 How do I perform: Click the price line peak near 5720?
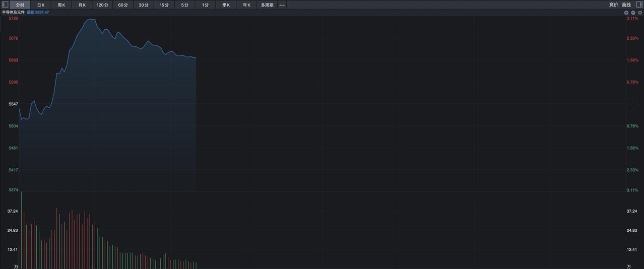[90, 19]
